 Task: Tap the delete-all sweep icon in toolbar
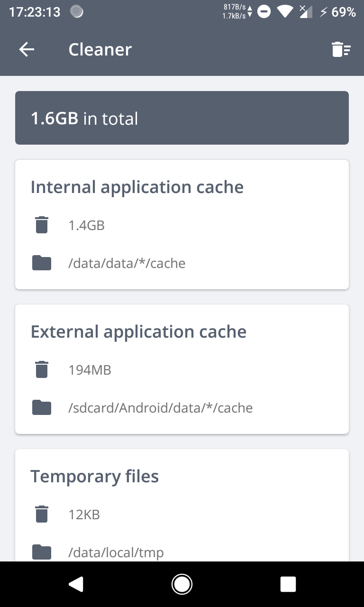coord(341,49)
